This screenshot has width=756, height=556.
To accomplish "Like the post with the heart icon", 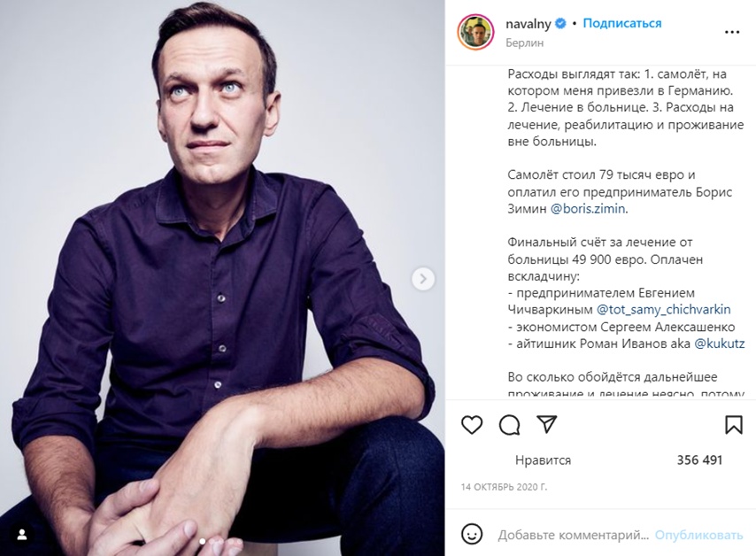I will pyautogui.click(x=472, y=425).
